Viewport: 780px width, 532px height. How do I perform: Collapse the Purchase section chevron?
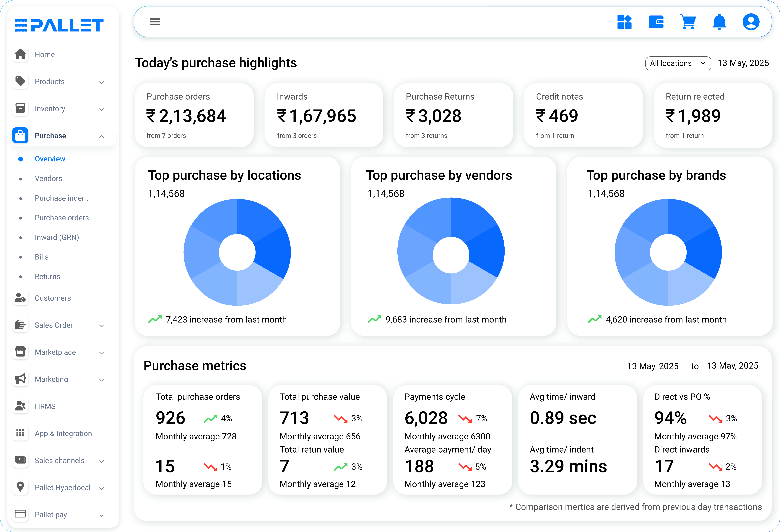[101, 136]
